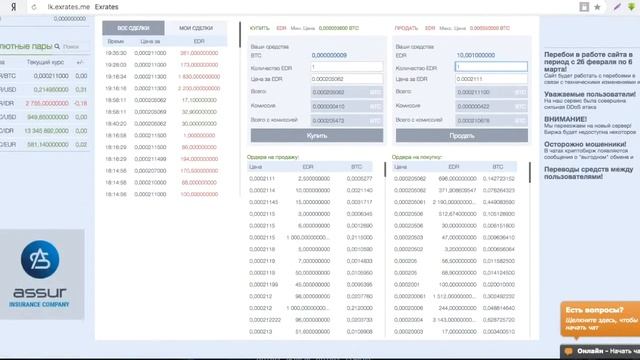The image size is (640, 360).
Task: Click the deals list scrollbar handle
Action: point(240,35)
